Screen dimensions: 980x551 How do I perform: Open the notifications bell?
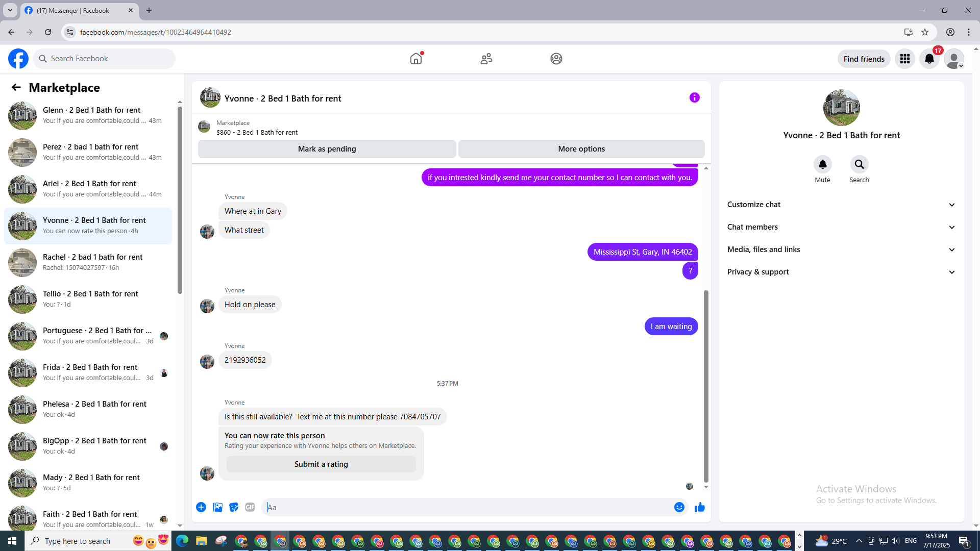click(x=929, y=59)
